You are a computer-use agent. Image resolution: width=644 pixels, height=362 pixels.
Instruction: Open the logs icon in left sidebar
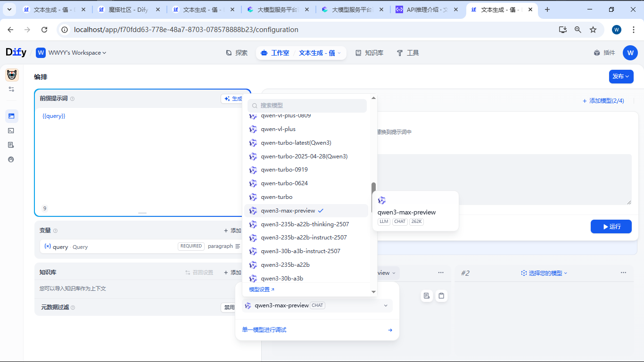tap(11, 145)
